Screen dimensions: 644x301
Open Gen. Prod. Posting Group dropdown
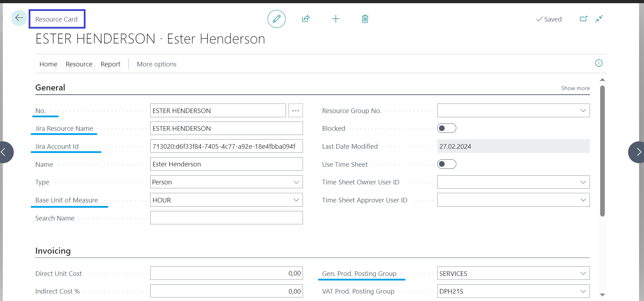(x=583, y=273)
